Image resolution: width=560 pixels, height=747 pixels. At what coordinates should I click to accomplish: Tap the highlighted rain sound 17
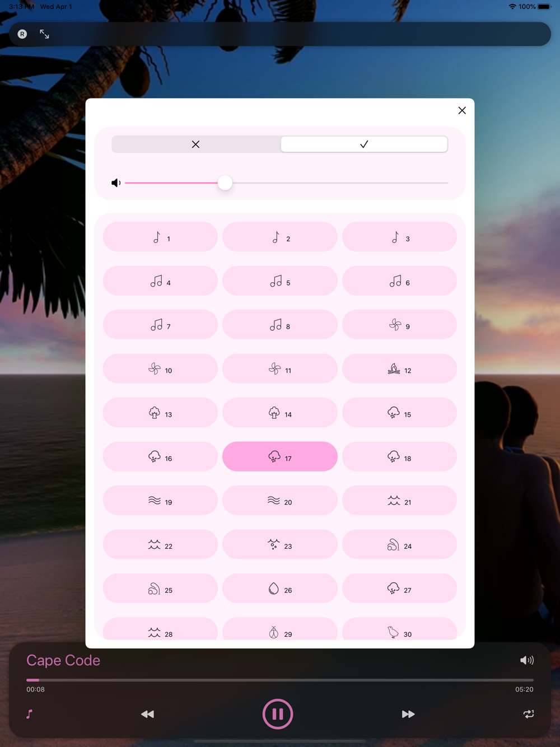280,456
